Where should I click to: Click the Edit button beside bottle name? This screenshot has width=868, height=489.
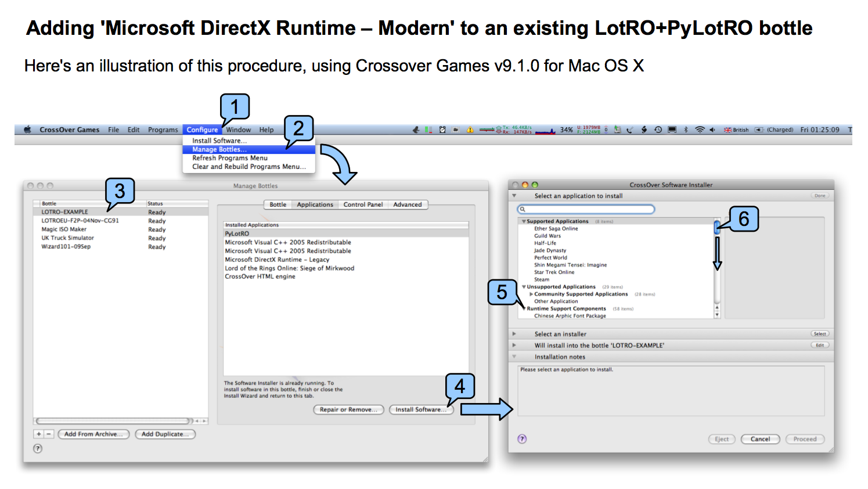tap(820, 345)
